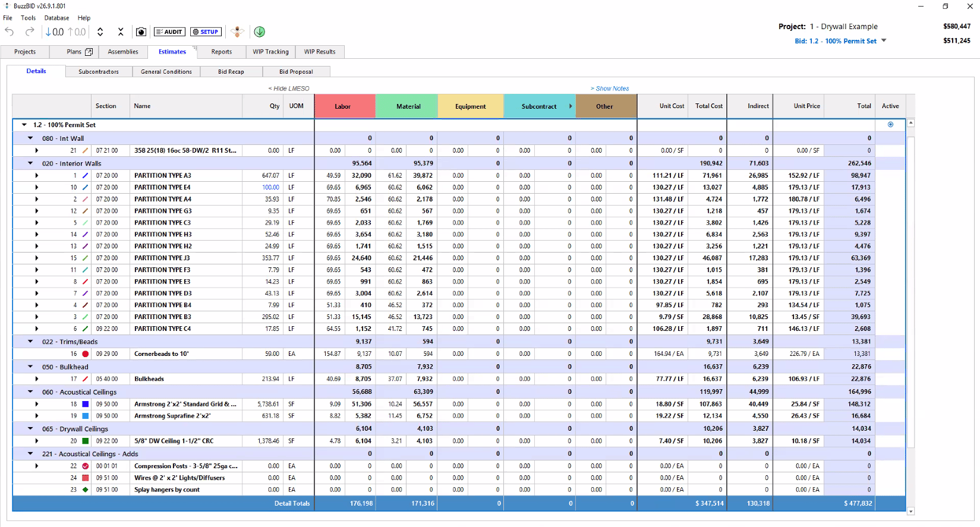
Task: Open the Bid selection dropdown arrow
Action: (x=884, y=41)
